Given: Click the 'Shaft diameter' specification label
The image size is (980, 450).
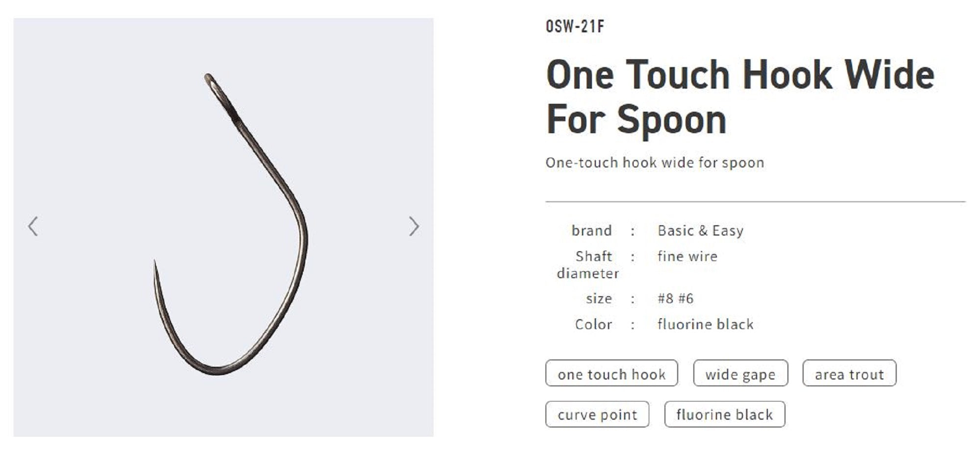Looking at the screenshot, I should [592, 264].
